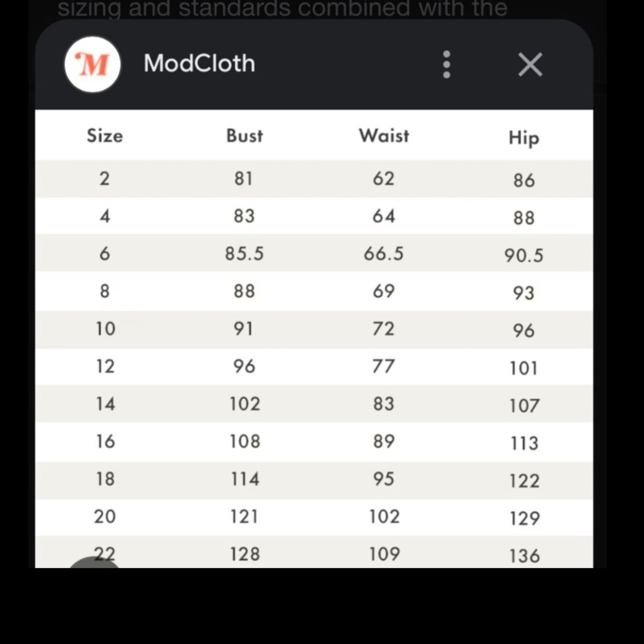The height and width of the screenshot is (644, 644).
Task: Click the Hip column header
Action: 524,138
